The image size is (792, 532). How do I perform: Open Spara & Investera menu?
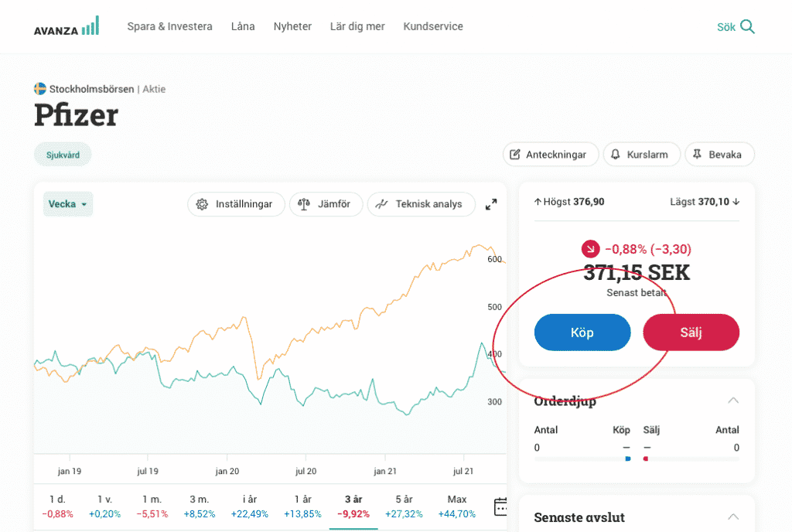169,26
